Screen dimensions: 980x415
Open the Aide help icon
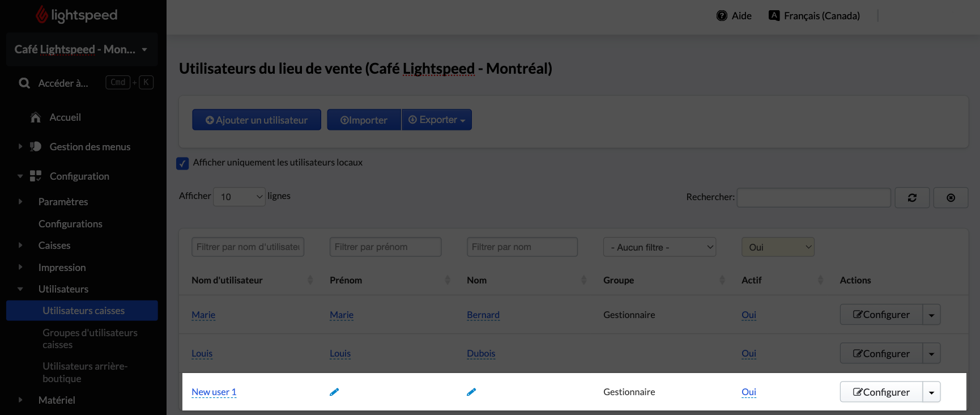click(x=722, y=16)
